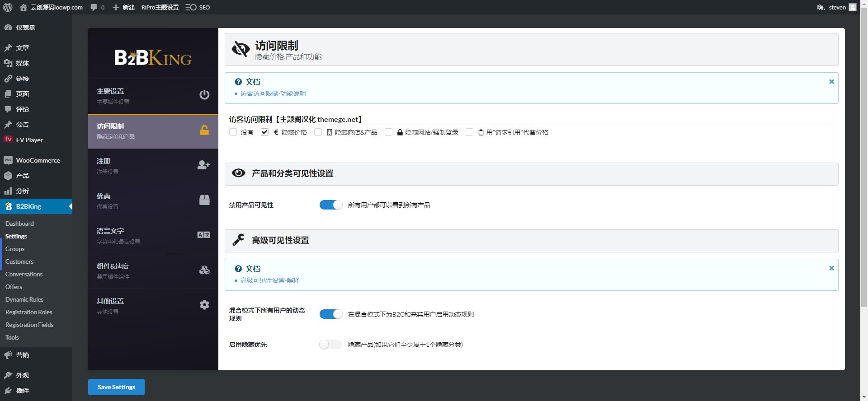Click the gear icon for 其他设置
The width and height of the screenshot is (868, 401).
pyautogui.click(x=204, y=305)
